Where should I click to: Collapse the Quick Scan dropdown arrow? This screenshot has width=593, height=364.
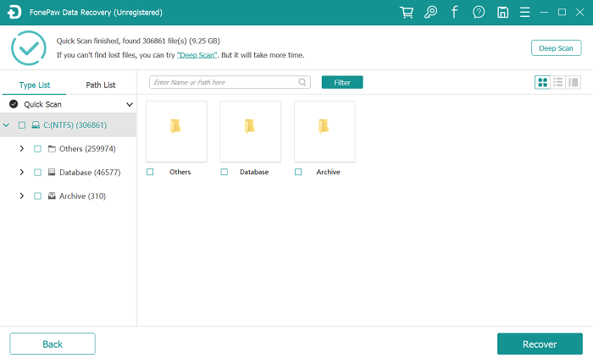click(x=130, y=104)
